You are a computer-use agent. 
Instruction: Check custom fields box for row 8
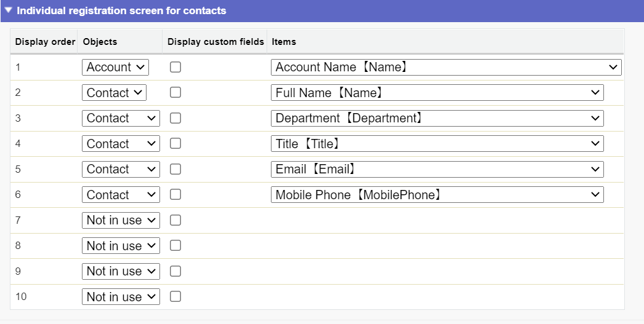coord(175,246)
